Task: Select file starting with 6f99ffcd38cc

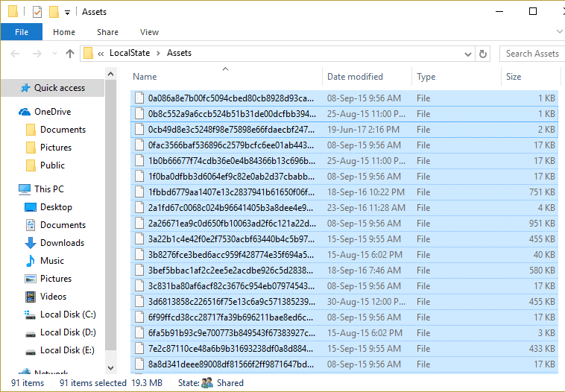Action: tap(344, 317)
